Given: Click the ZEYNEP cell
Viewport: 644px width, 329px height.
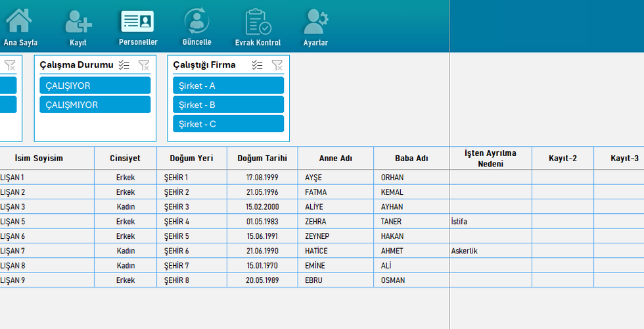Looking at the screenshot, I should [336, 236].
